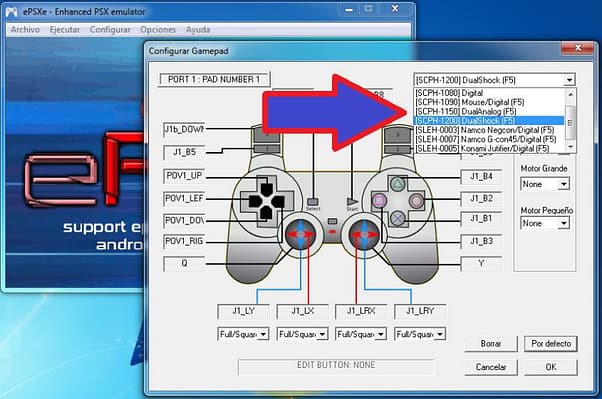
Task: Select [SCPH-1090] Mouse/Digital (F5) option
Action: click(x=488, y=102)
